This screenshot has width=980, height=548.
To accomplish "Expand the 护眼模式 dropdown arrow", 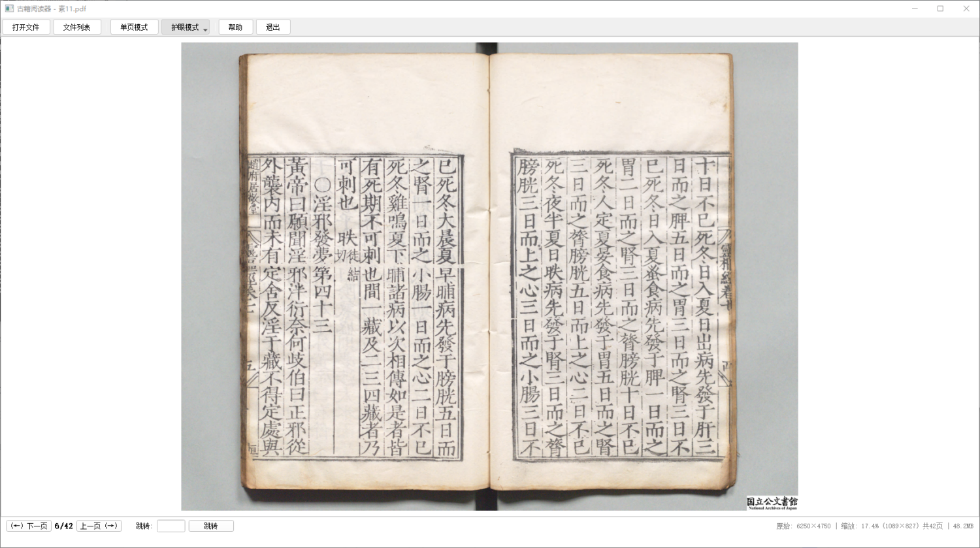I will [204, 29].
